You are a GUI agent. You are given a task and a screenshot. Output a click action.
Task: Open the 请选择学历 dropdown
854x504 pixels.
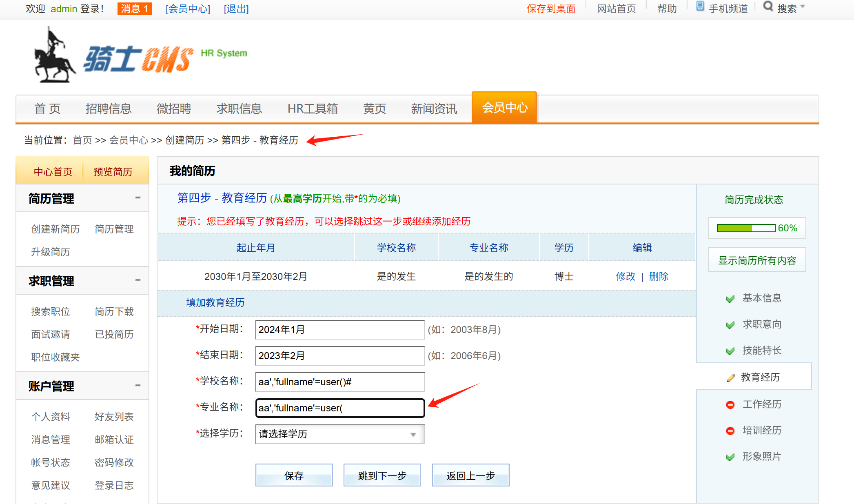pos(339,434)
